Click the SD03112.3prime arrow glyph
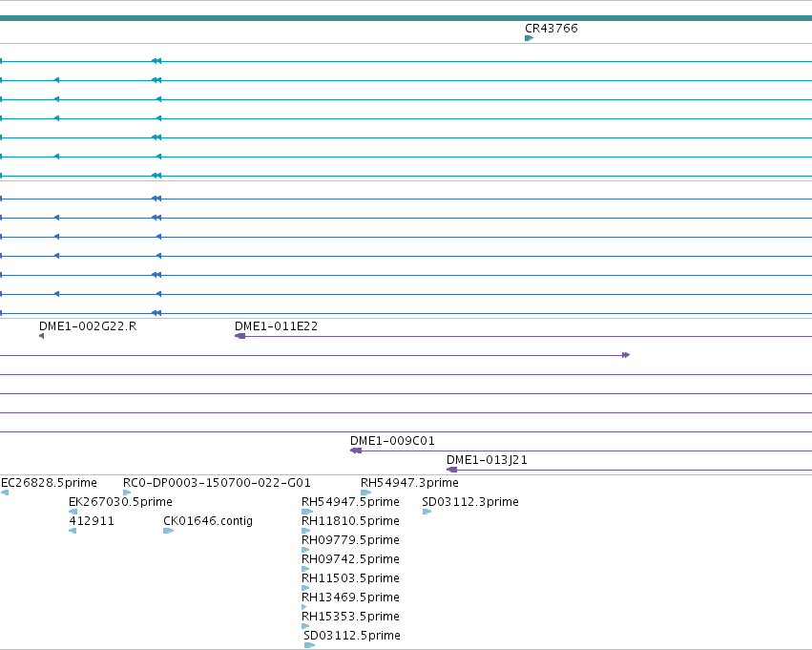This screenshot has width=812, height=650. pyautogui.click(x=427, y=512)
